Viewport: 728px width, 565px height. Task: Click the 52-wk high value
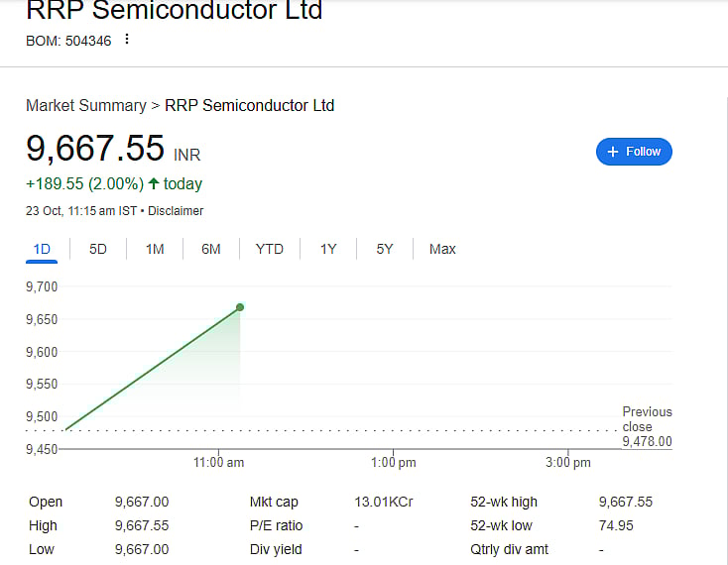[627, 503]
